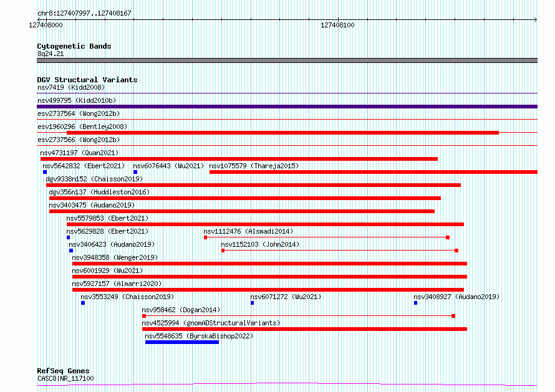555x392 pixels.
Task: Click the blue marker under nsv3408927 (Audano2019)
Action: tap(415, 303)
